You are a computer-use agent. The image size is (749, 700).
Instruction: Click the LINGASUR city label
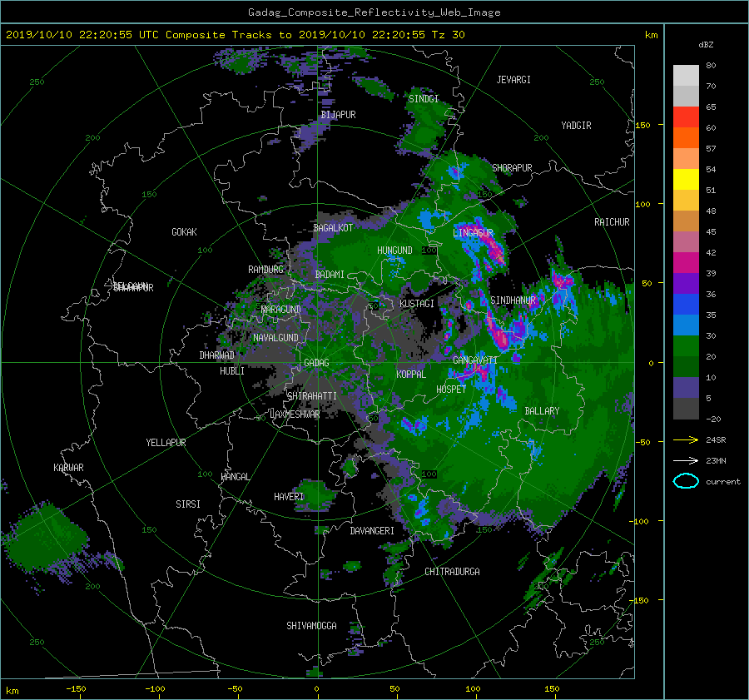click(x=473, y=233)
